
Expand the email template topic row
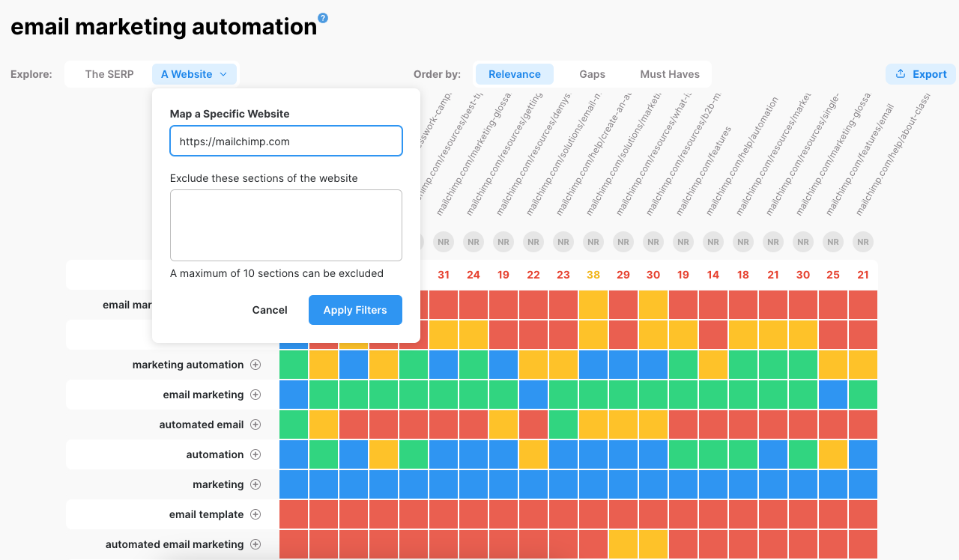click(x=255, y=514)
